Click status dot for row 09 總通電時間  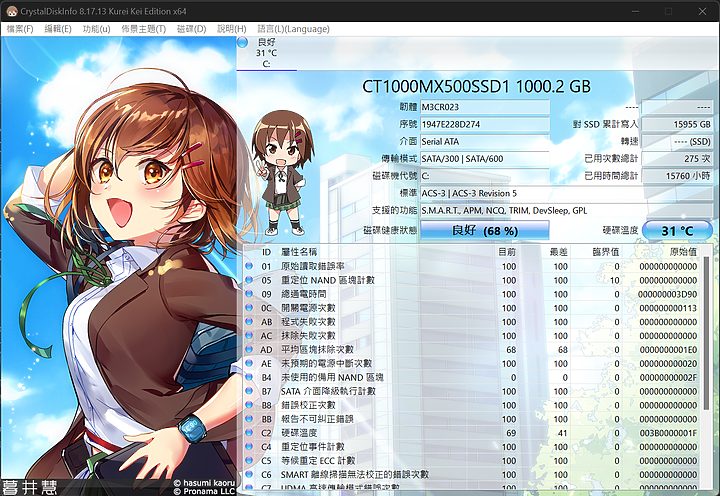click(x=249, y=293)
